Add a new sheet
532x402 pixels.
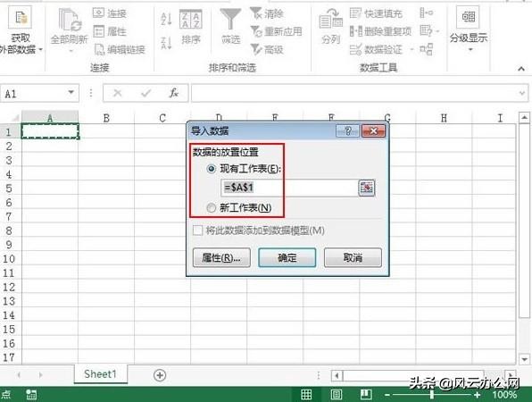[x=160, y=375]
